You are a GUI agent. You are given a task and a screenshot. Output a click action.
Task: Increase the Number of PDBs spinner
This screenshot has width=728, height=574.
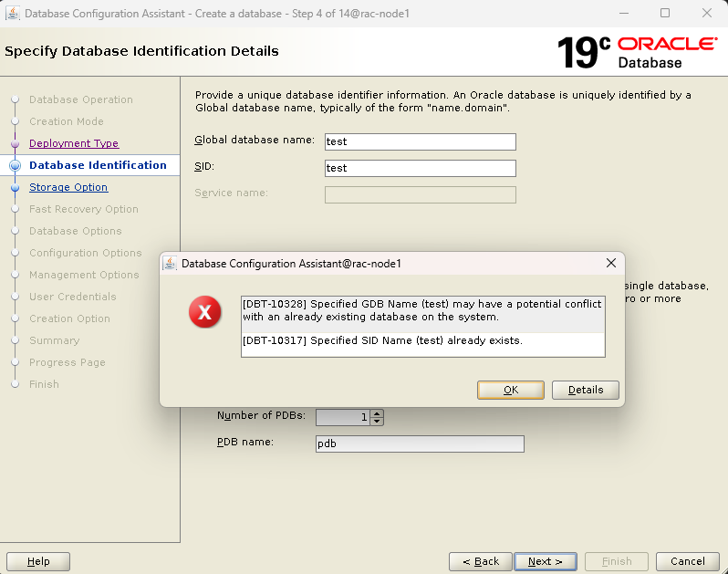[x=378, y=413]
